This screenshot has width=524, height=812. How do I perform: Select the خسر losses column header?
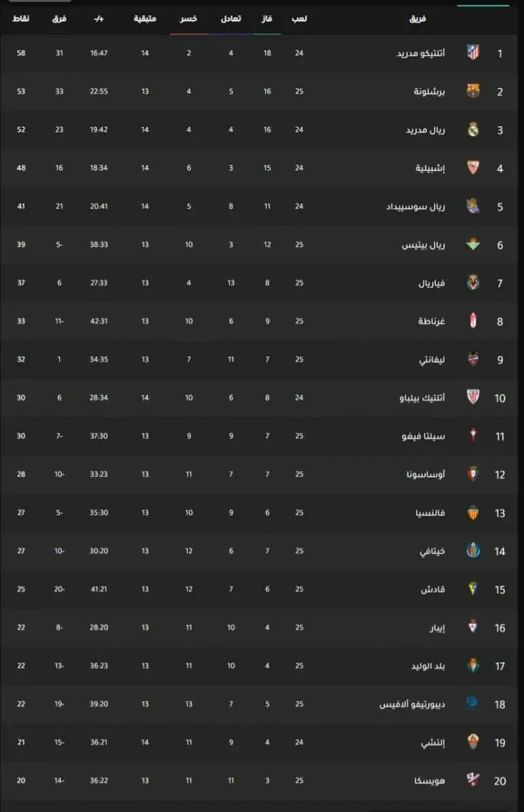pyautogui.click(x=189, y=18)
